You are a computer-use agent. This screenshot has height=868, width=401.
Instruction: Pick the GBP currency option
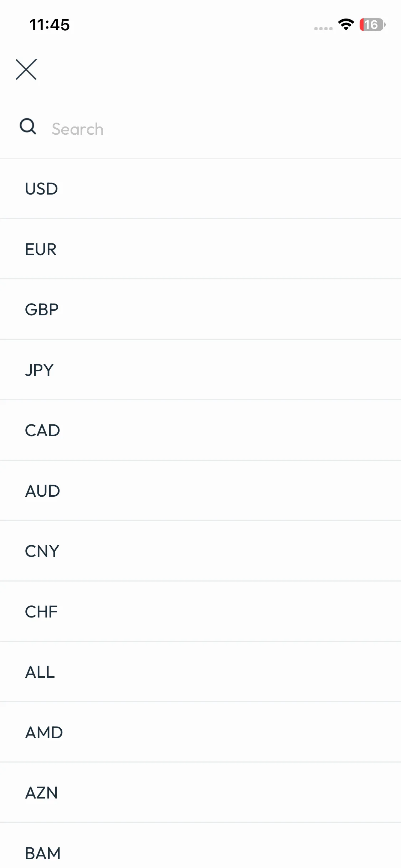coord(42,310)
